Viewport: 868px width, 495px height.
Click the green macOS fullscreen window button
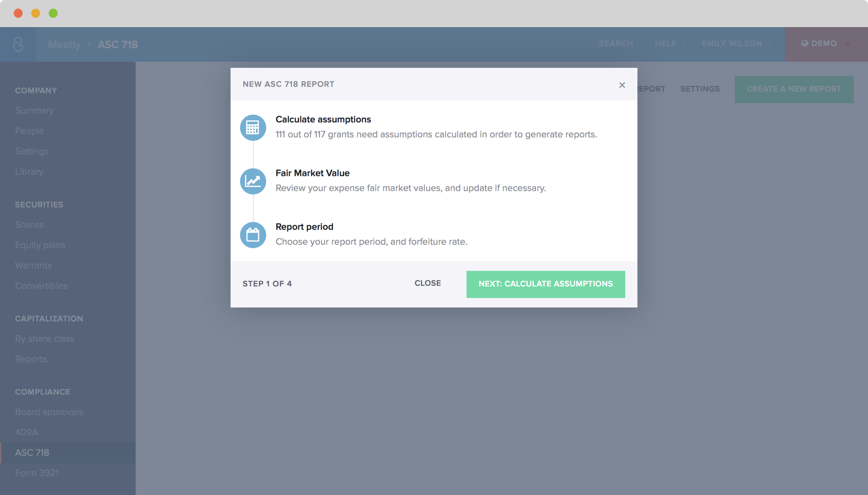pyautogui.click(x=53, y=13)
